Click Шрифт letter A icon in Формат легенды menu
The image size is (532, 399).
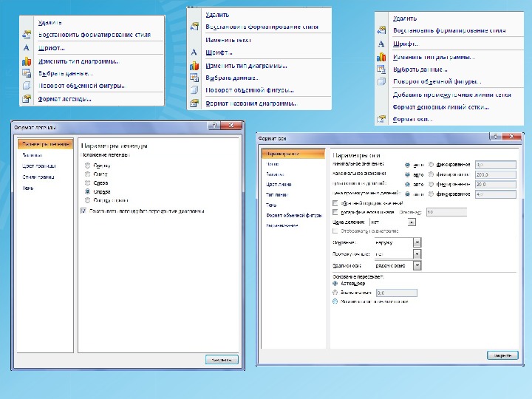pos(27,48)
